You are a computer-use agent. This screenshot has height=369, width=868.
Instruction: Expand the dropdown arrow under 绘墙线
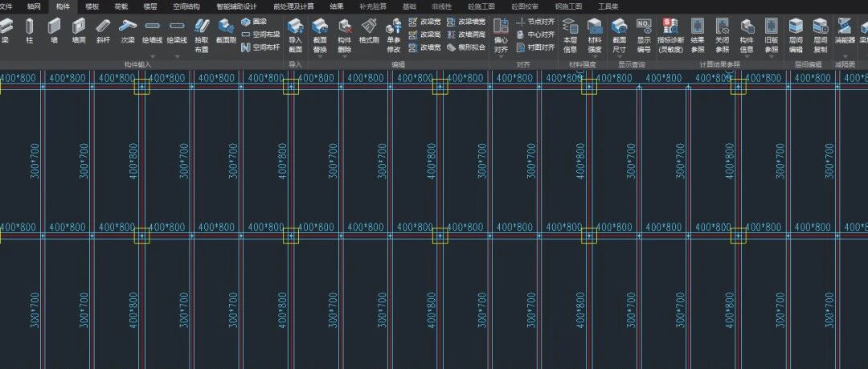click(x=153, y=56)
